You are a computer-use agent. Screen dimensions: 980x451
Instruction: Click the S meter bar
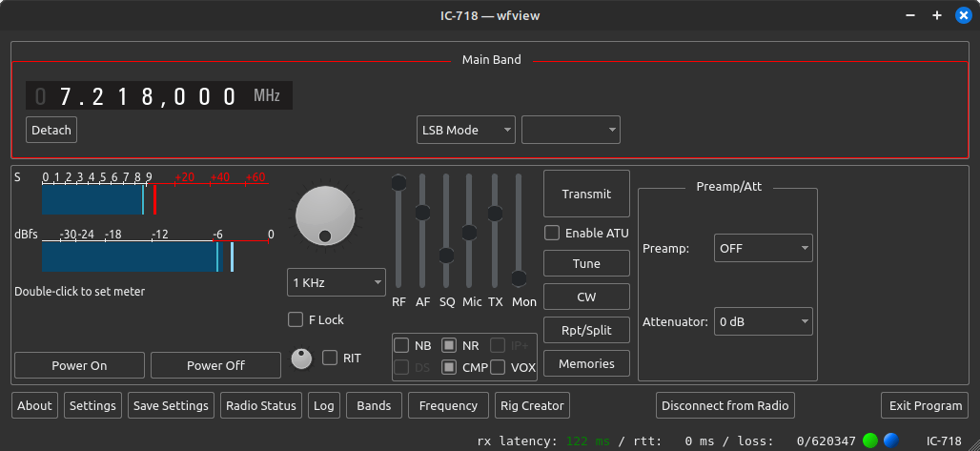(x=155, y=199)
